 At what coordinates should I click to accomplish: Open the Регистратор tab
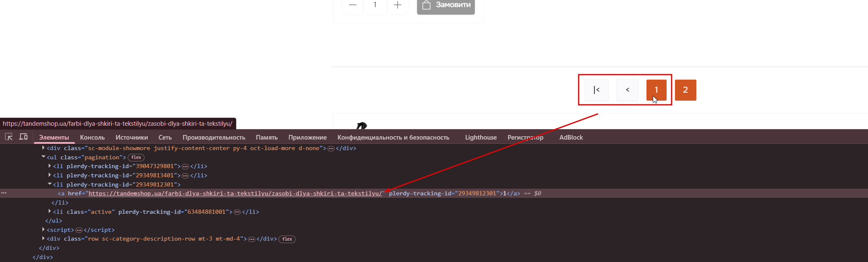tap(525, 137)
